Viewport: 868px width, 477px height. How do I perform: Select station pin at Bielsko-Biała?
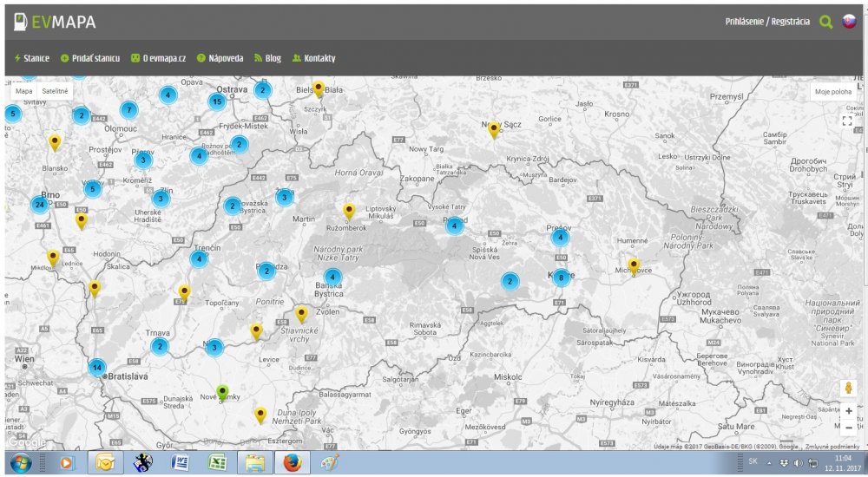click(x=319, y=88)
